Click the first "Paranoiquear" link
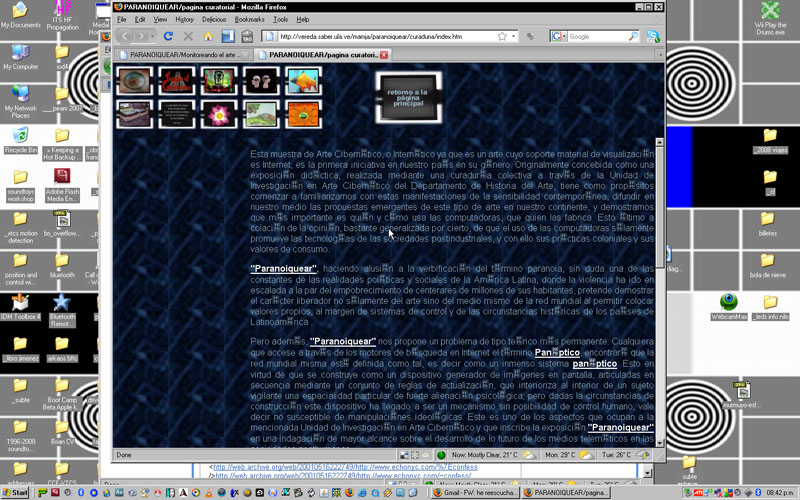This screenshot has width=800, height=500. pos(284,269)
